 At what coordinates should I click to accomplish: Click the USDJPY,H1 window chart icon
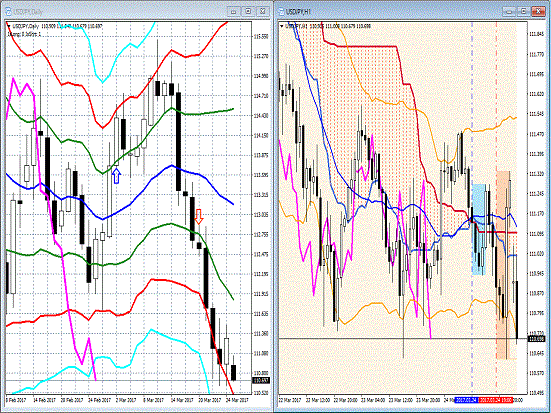coord(281,12)
